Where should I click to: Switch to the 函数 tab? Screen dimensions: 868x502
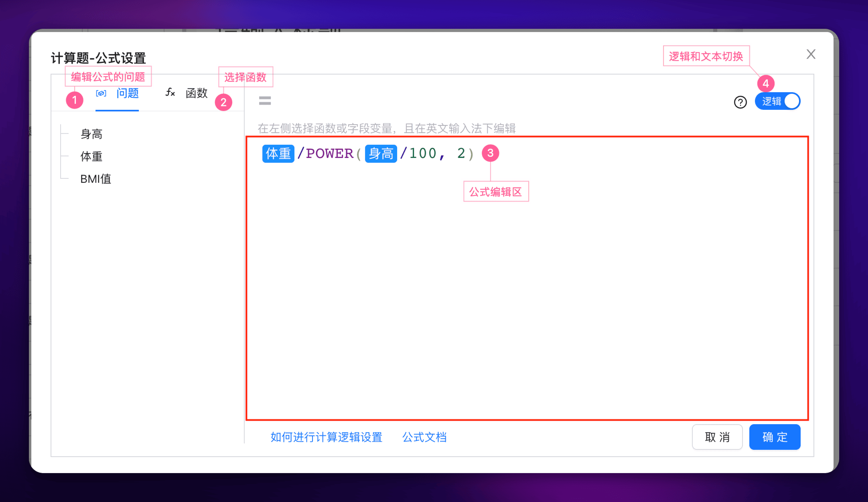point(197,93)
